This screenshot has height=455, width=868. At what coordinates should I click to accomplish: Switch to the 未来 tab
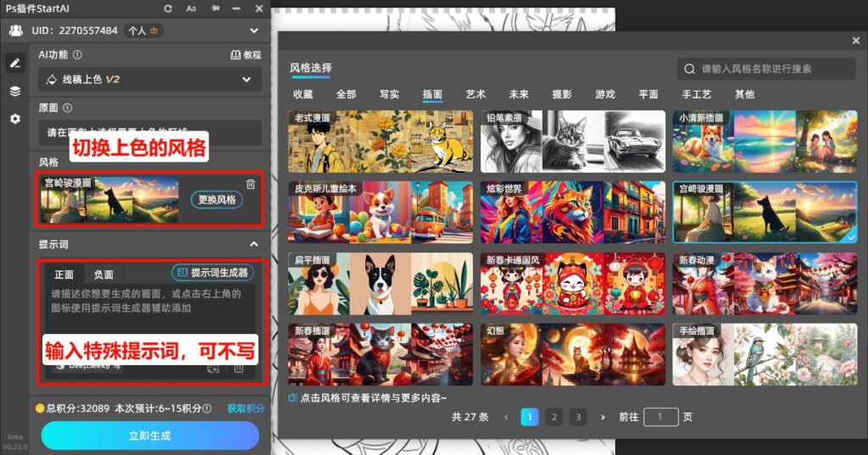pos(519,94)
